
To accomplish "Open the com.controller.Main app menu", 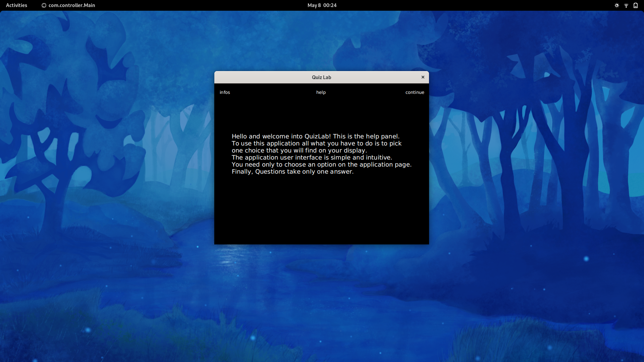I will [x=71, y=5].
